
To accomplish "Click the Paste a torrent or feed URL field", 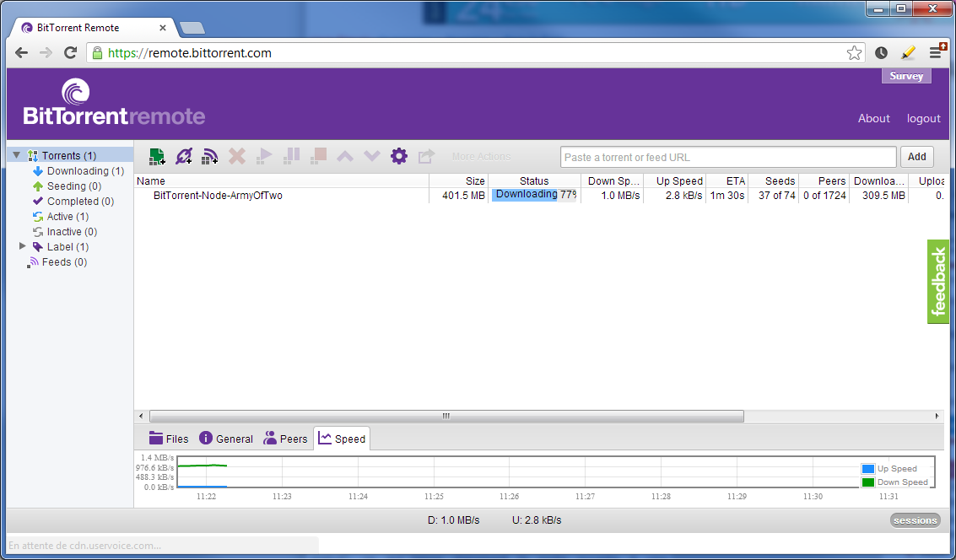I will tap(727, 157).
